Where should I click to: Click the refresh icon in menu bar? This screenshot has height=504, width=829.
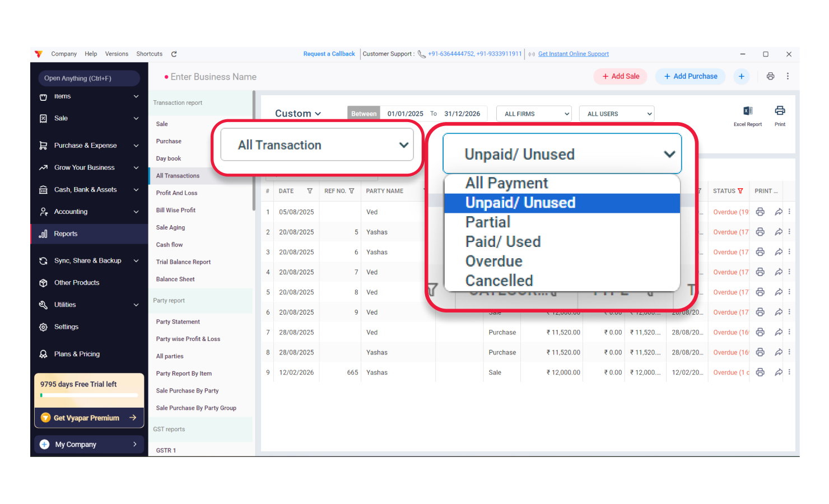[x=174, y=54]
